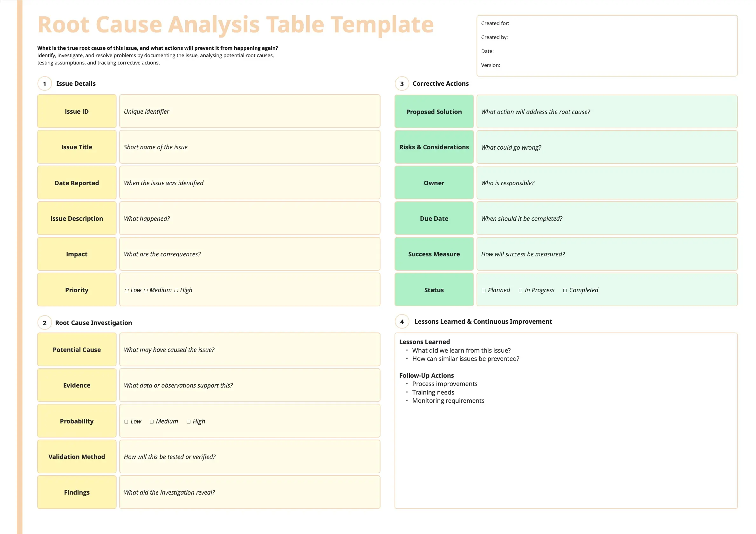Select the Risks & Considerations label cell
The image size is (756, 534).
click(x=434, y=147)
